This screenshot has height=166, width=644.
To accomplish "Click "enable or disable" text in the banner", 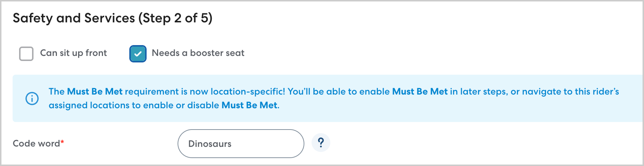I will click(x=181, y=105).
